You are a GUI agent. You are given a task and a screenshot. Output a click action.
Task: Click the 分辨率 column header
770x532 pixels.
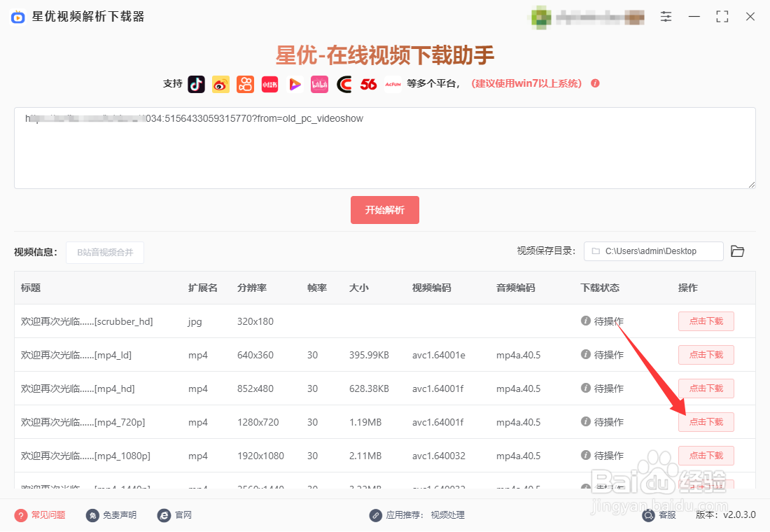(x=252, y=288)
